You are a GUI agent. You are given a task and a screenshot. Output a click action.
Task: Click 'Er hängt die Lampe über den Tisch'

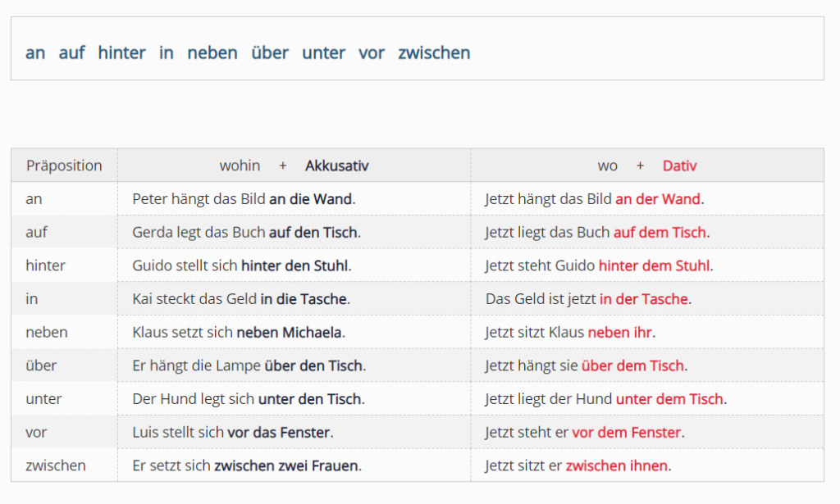pyautogui.click(x=249, y=366)
